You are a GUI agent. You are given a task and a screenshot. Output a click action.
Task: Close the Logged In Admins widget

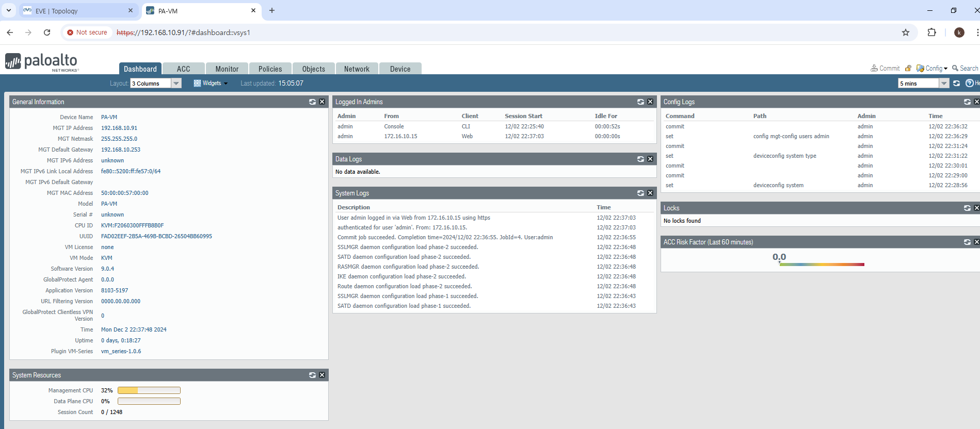[650, 102]
